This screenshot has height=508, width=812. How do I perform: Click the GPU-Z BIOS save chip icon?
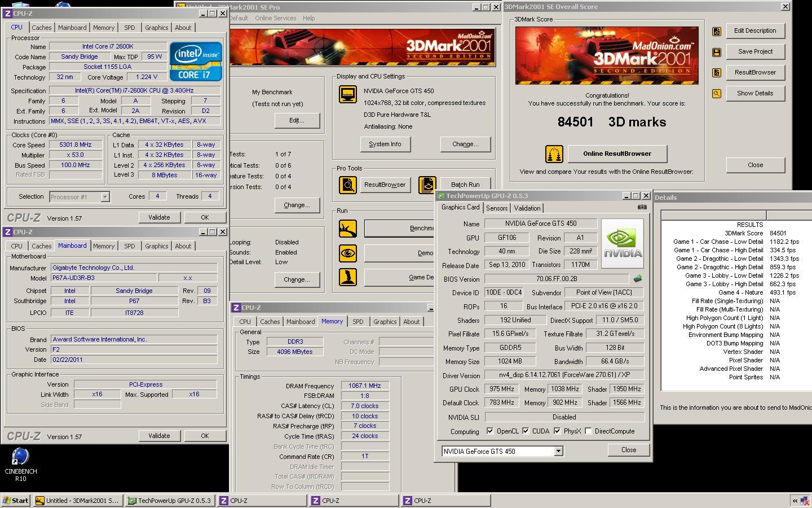(x=637, y=279)
